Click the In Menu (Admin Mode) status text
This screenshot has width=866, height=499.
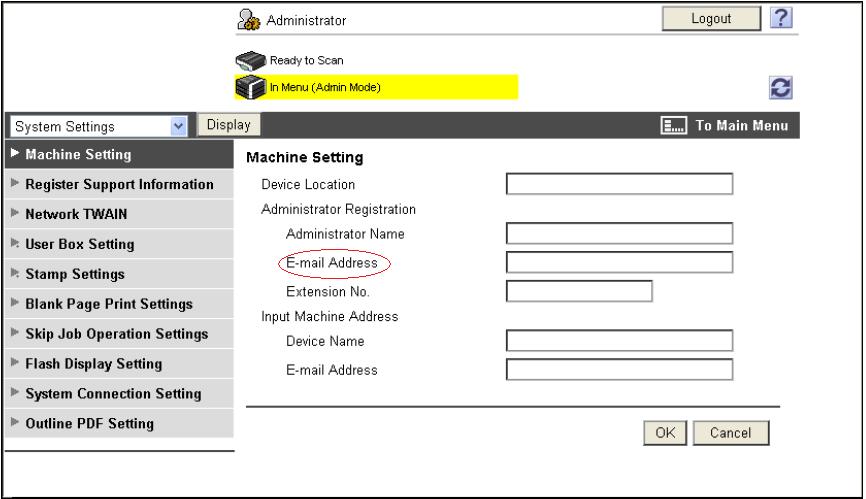click(x=325, y=87)
